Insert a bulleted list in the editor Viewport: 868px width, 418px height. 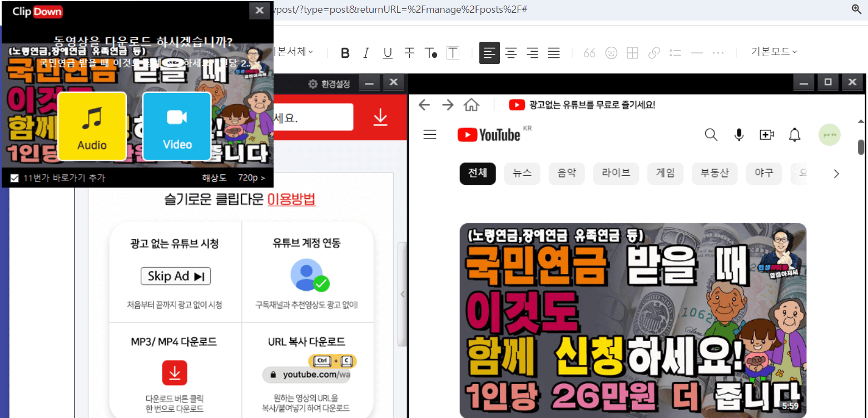tap(676, 53)
